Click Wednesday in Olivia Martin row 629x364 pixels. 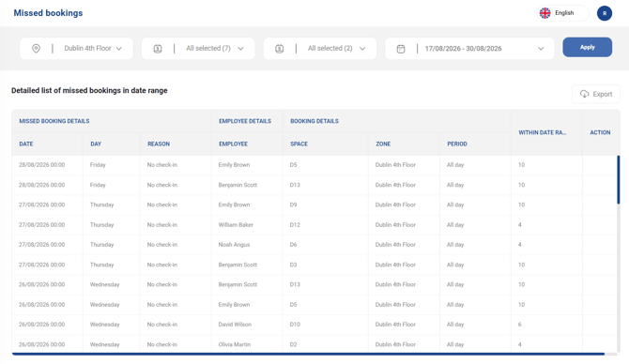105,344
